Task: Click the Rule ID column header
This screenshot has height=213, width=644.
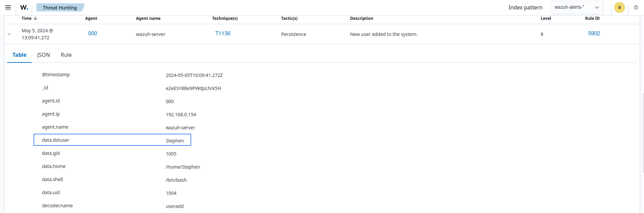Action: 592,18
